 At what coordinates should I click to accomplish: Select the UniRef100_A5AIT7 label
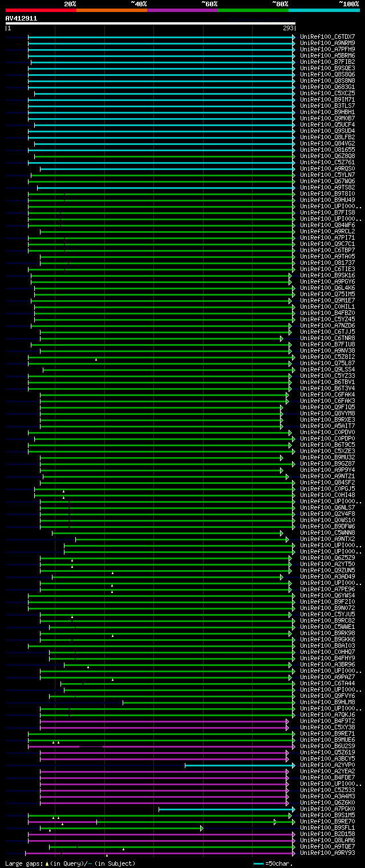pyautogui.click(x=327, y=426)
